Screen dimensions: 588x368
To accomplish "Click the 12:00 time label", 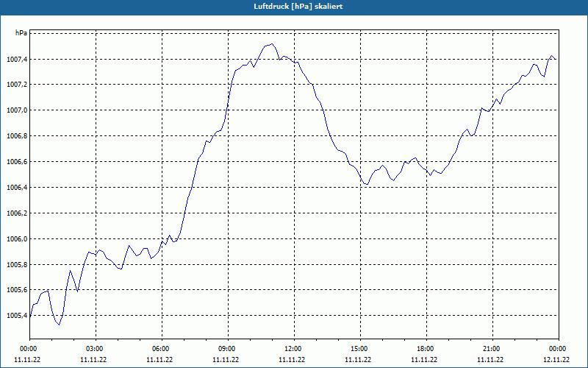I will tap(293, 348).
